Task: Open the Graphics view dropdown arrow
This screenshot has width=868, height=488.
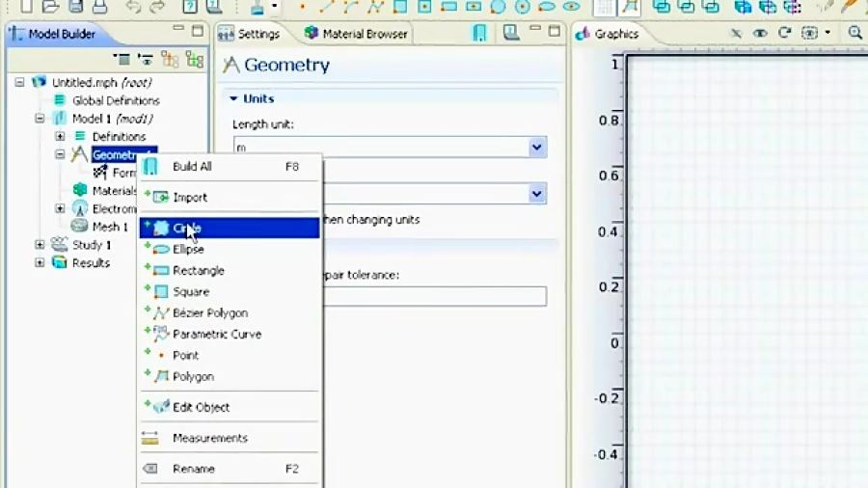Action: tap(827, 33)
